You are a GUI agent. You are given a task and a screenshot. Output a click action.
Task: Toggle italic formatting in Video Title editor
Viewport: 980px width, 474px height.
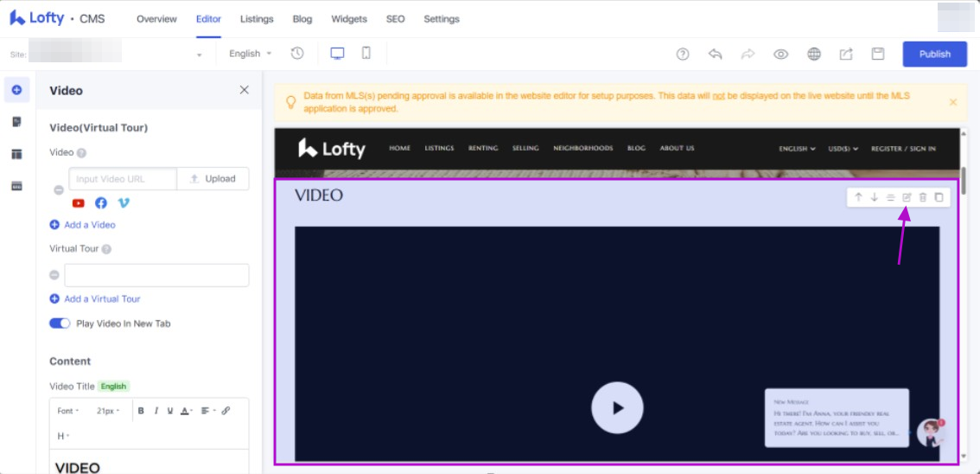(x=156, y=411)
